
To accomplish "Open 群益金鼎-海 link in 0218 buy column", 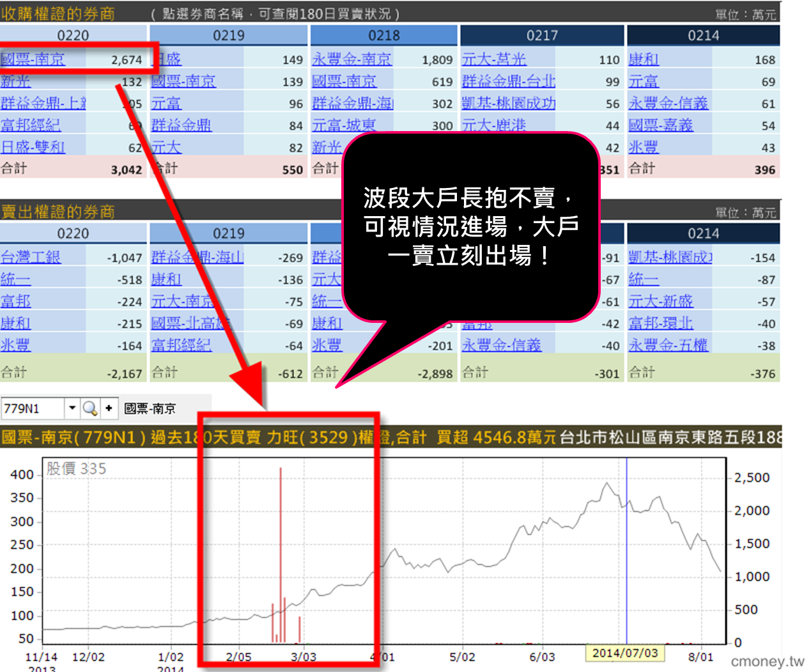I will [352, 103].
